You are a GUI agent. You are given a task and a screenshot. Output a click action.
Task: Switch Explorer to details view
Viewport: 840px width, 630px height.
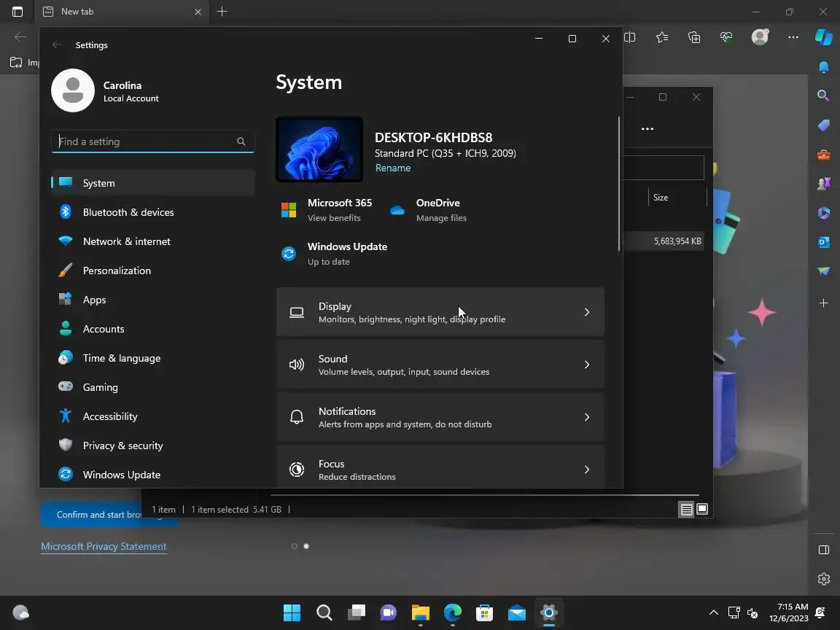(686, 509)
